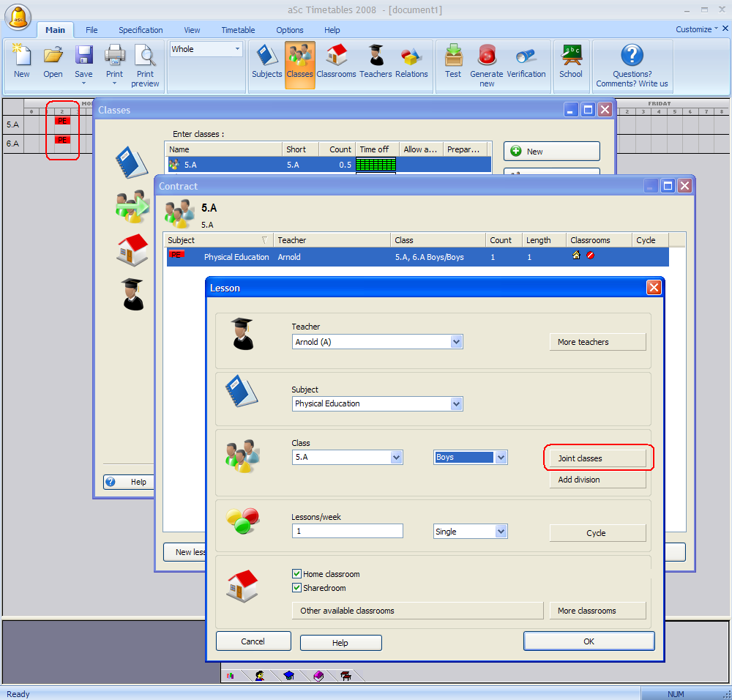Run Test from the toolbar

click(453, 62)
